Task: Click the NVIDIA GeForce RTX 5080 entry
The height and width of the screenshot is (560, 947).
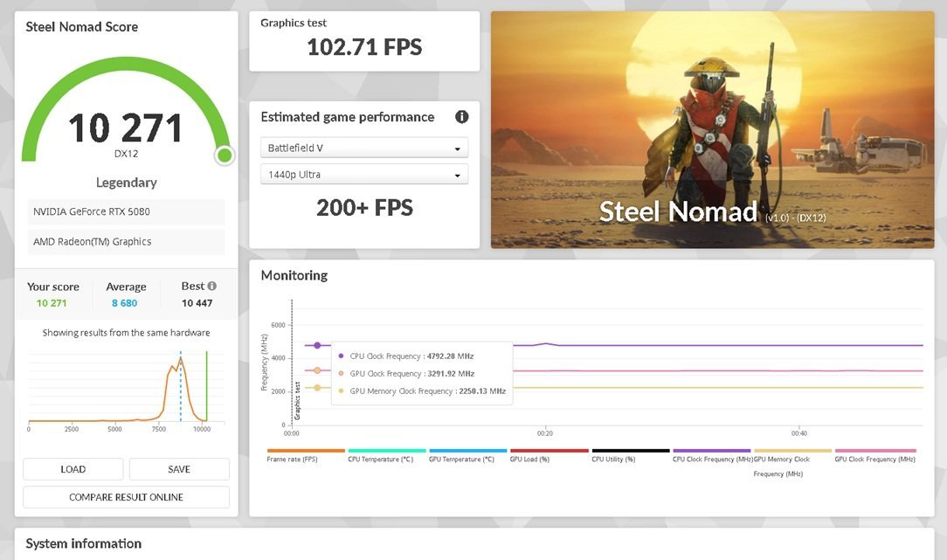Action: click(126, 211)
